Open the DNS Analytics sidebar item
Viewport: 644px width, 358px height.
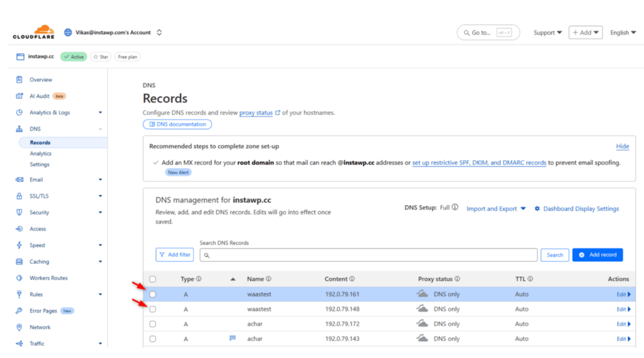pos(41,154)
